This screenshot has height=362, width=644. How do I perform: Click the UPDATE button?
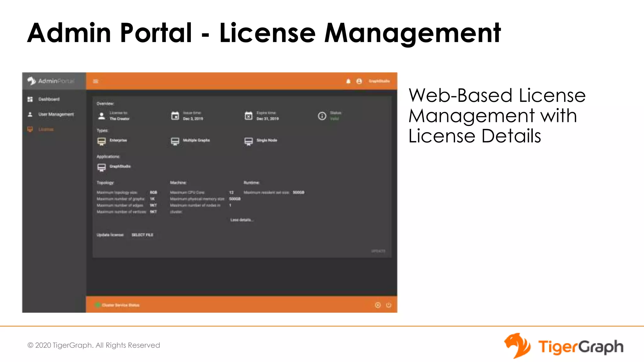(378, 251)
